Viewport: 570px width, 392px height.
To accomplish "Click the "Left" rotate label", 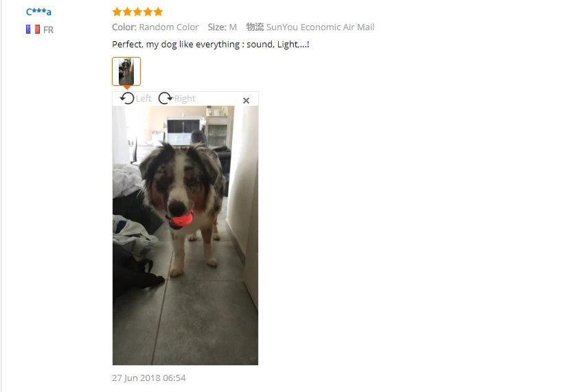I will 144,98.
